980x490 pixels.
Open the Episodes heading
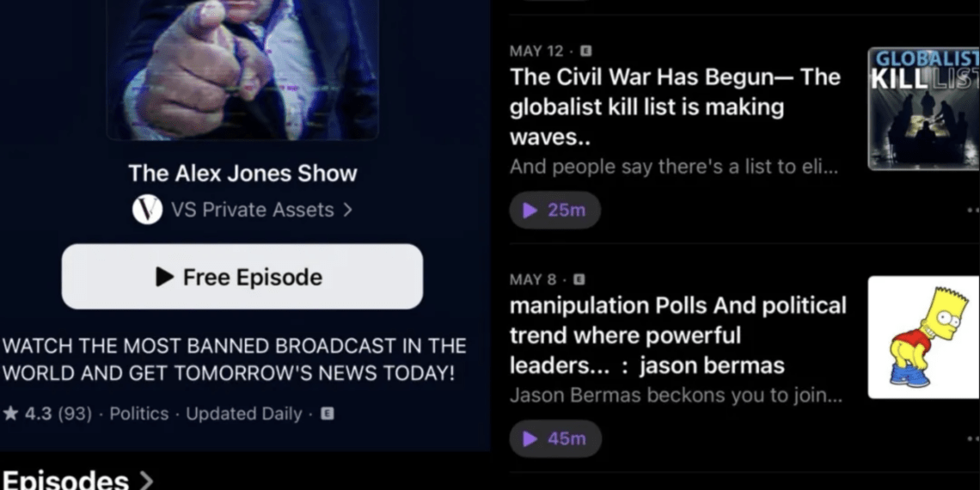click(x=65, y=480)
